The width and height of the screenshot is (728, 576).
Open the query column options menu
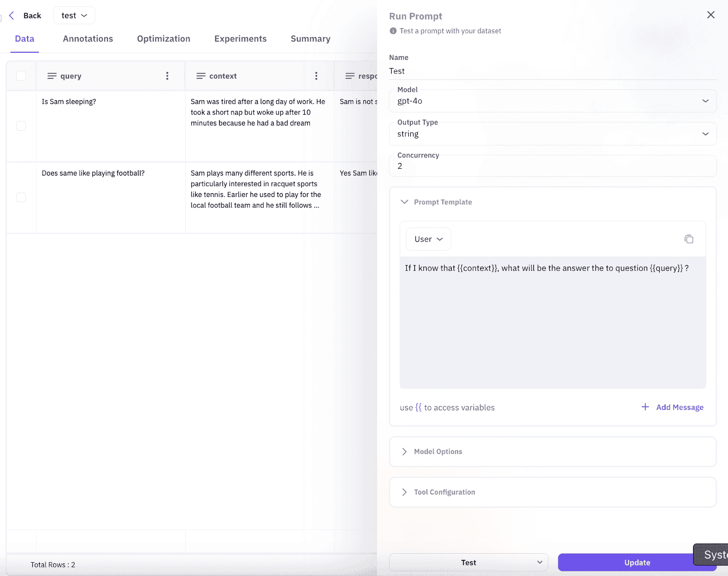point(167,76)
